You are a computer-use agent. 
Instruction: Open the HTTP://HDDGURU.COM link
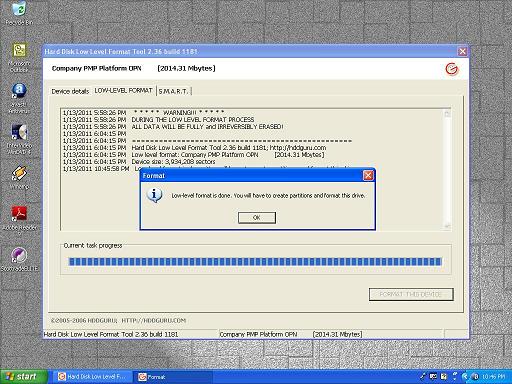pos(153,321)
